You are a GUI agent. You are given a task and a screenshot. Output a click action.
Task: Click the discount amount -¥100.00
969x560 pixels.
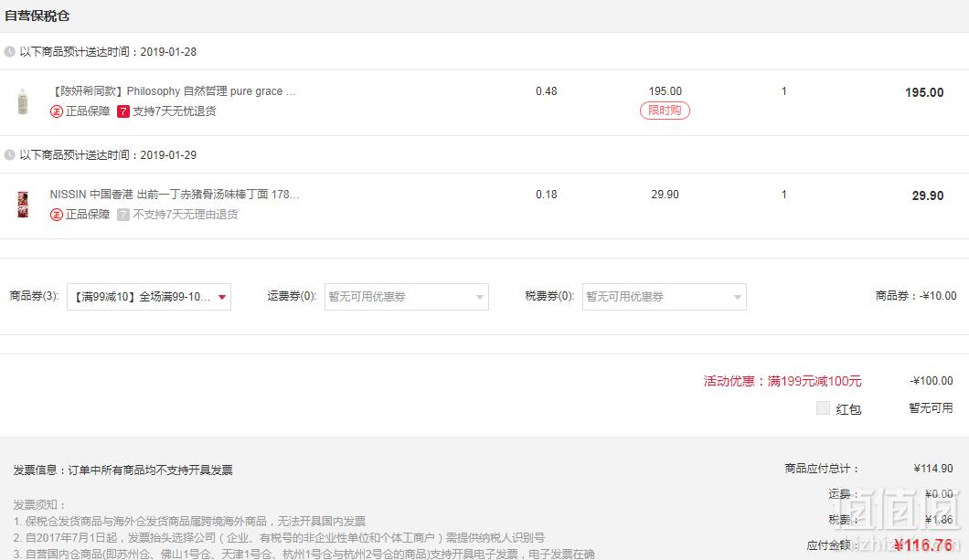pos(932,381)
